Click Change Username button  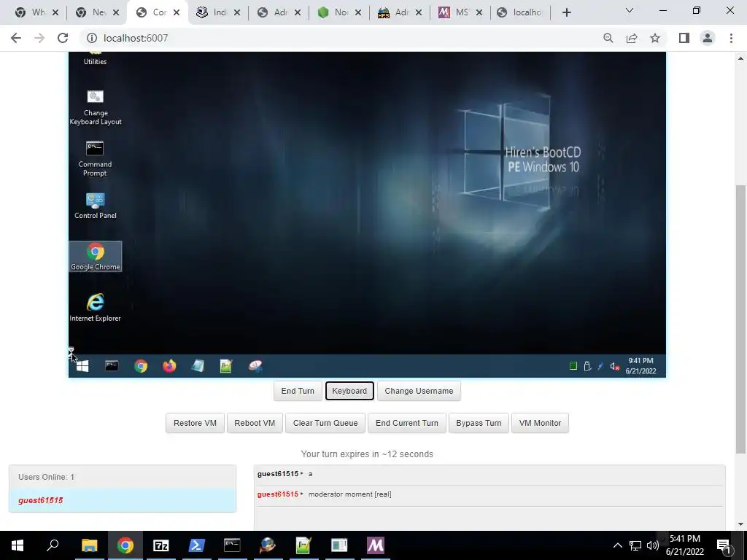coord(419,391)
